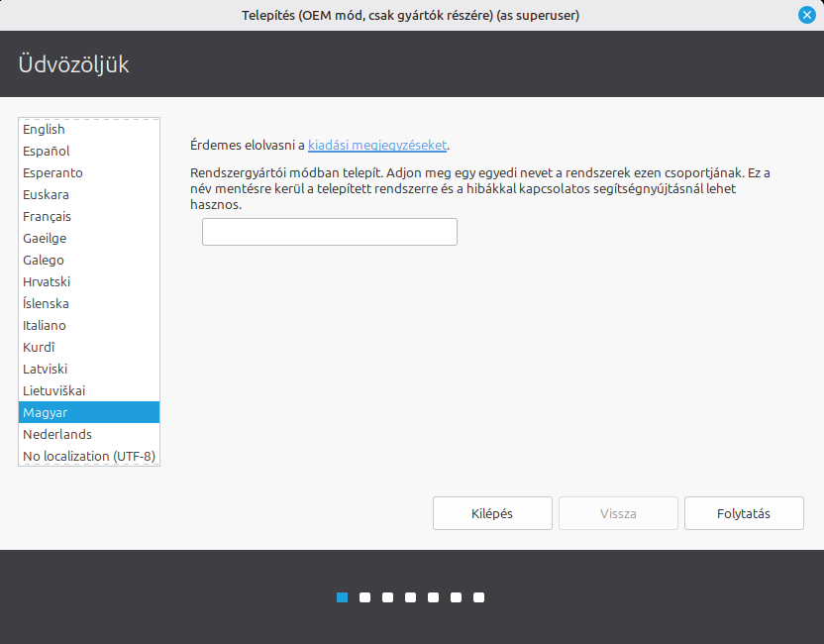Select Galego language entry
The width and height of the screenshot is (824, 644).
click(44, 260)
